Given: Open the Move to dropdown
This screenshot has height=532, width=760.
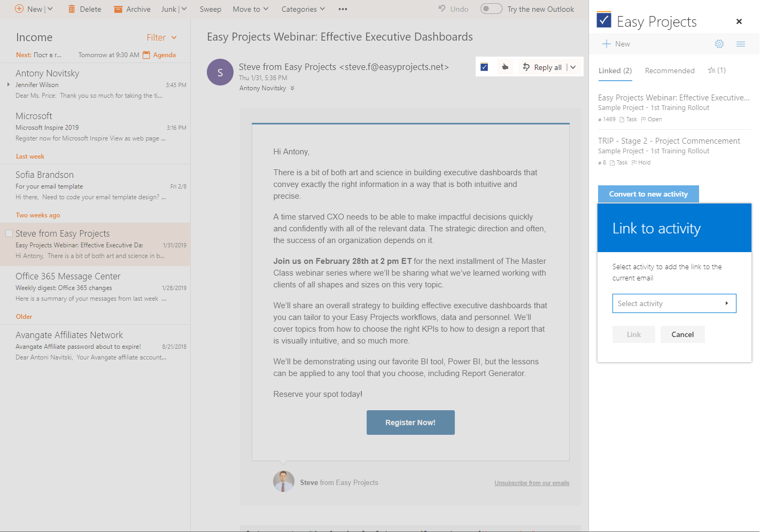Looking at the screenshot, I should (251, 9).
